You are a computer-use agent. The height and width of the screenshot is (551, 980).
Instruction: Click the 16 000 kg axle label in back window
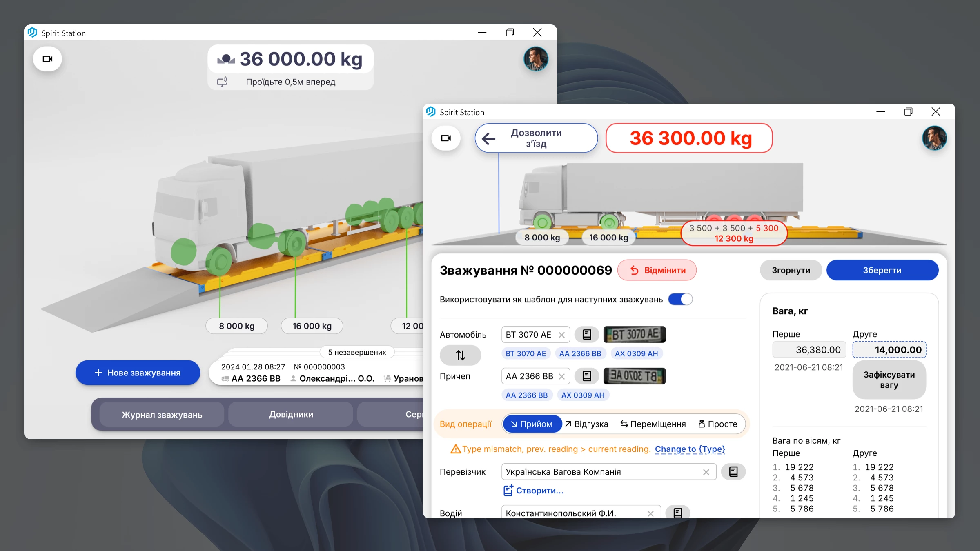tap(312, 326)
